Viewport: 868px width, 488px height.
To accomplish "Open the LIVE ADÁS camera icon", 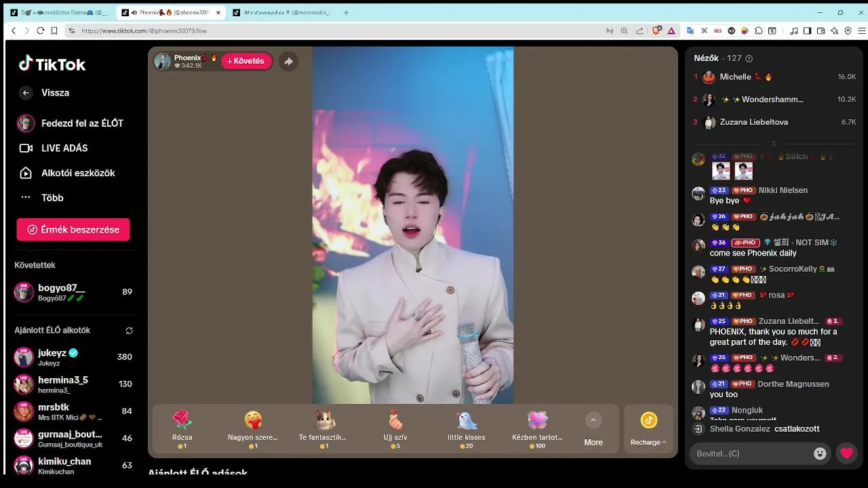I will [x=26, y=148].
